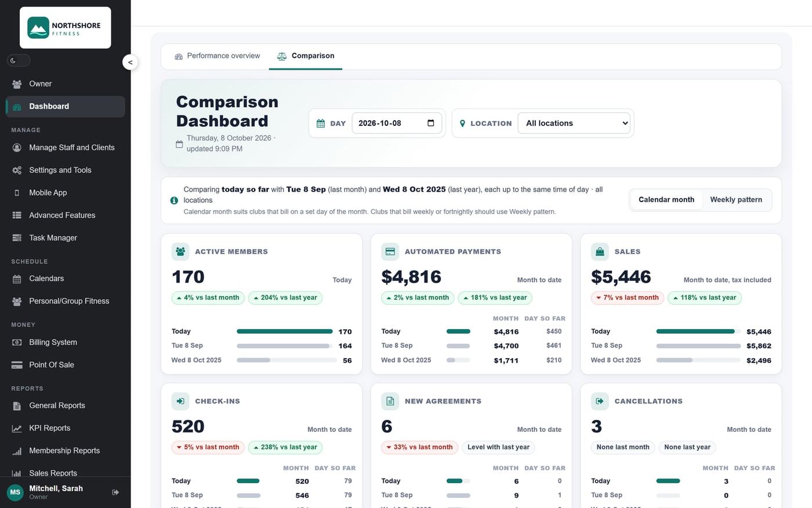Click the MS user avatar
Viewport: 812px width, 508px height.
[x=15, y=492]
